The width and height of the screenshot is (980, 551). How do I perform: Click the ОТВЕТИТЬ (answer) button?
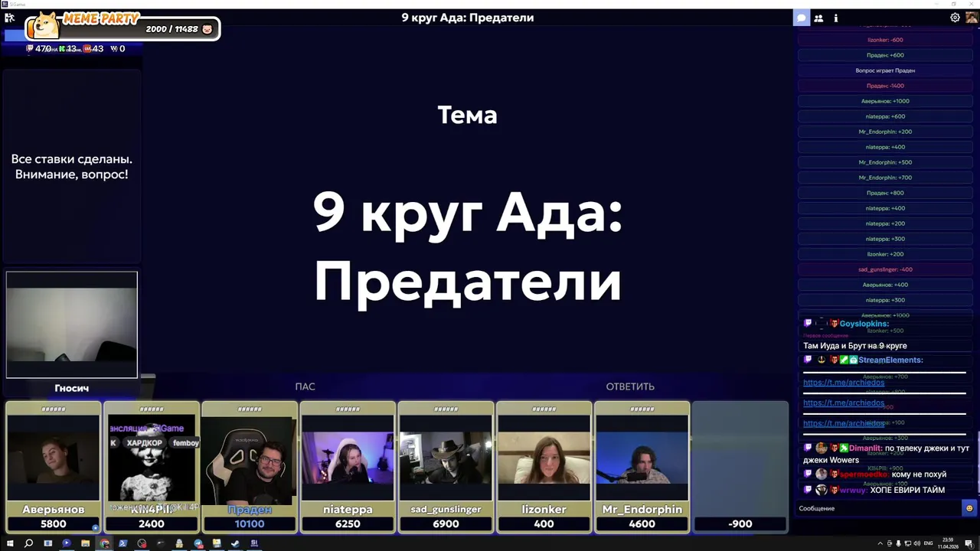[630, 386]
